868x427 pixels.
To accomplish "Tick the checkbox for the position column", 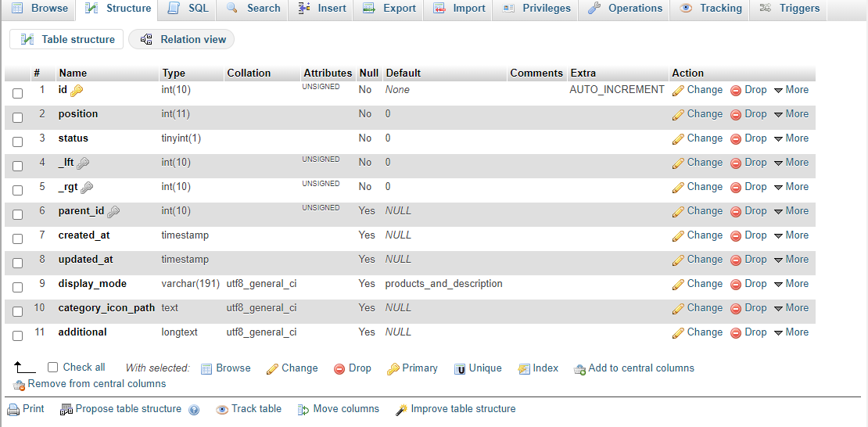I will point(18,117).
